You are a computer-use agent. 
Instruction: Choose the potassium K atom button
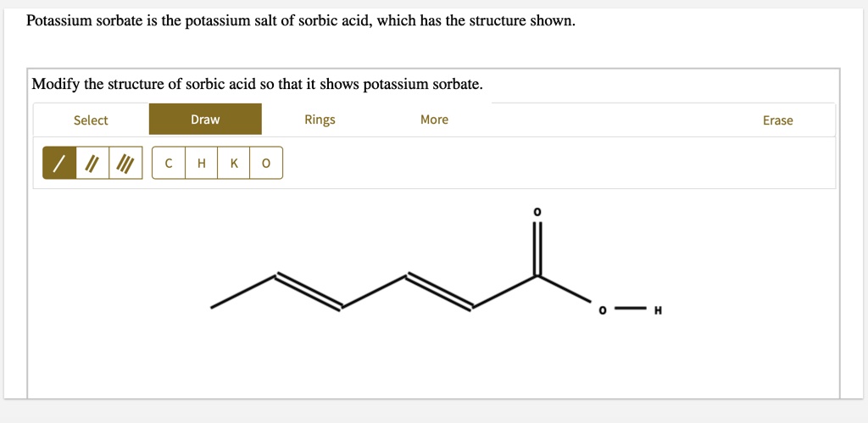(234, 163)
